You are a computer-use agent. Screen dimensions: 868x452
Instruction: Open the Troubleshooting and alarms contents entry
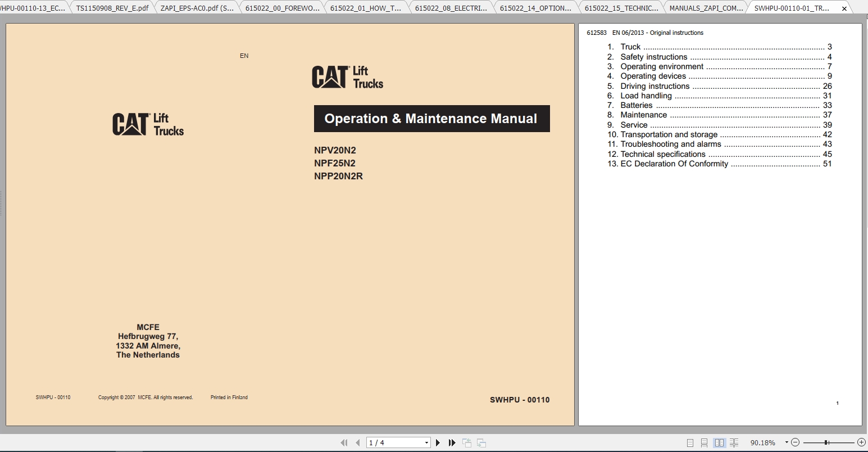(x=670, y=144)
